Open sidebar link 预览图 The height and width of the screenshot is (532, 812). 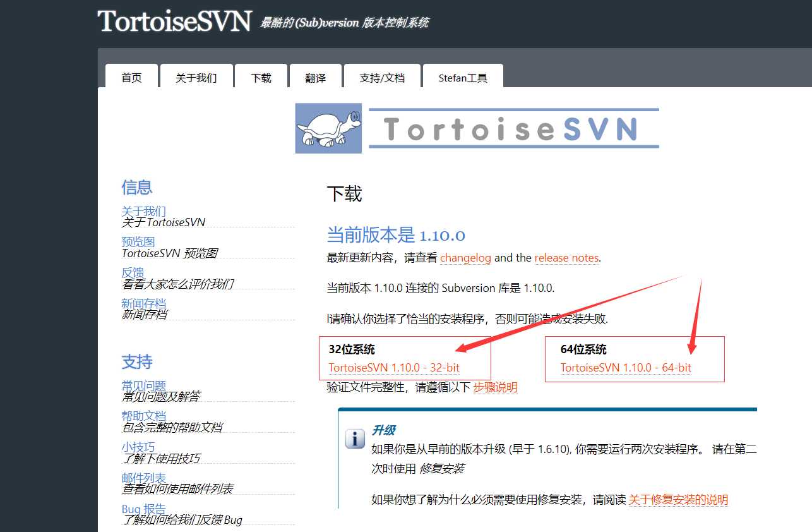138,242
